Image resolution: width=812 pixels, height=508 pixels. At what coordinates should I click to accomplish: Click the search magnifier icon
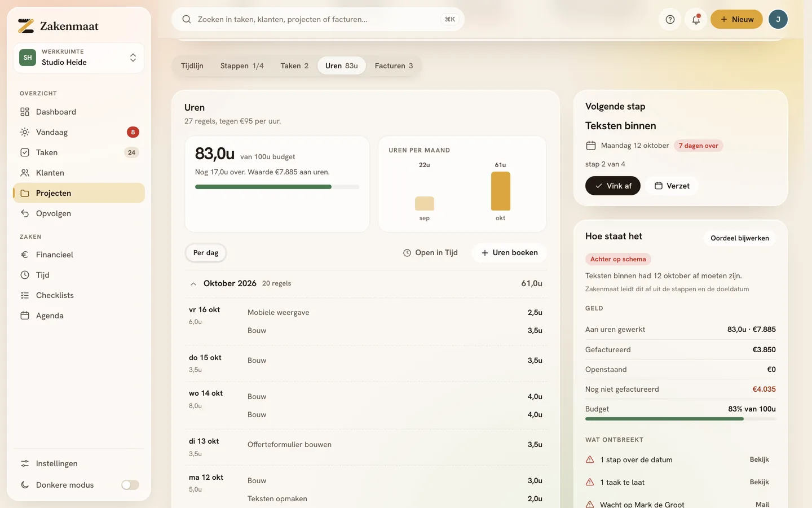[x=186, y=19]
